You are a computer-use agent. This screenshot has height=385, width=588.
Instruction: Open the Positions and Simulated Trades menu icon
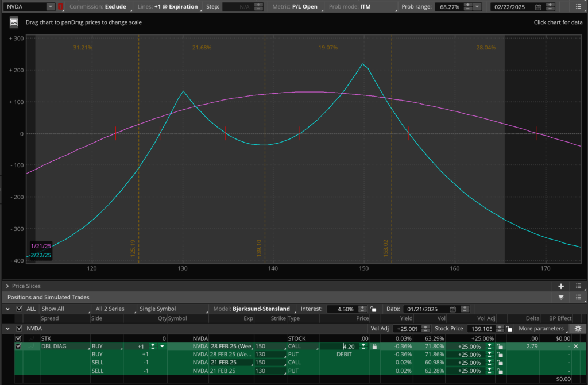click(578, 297)
